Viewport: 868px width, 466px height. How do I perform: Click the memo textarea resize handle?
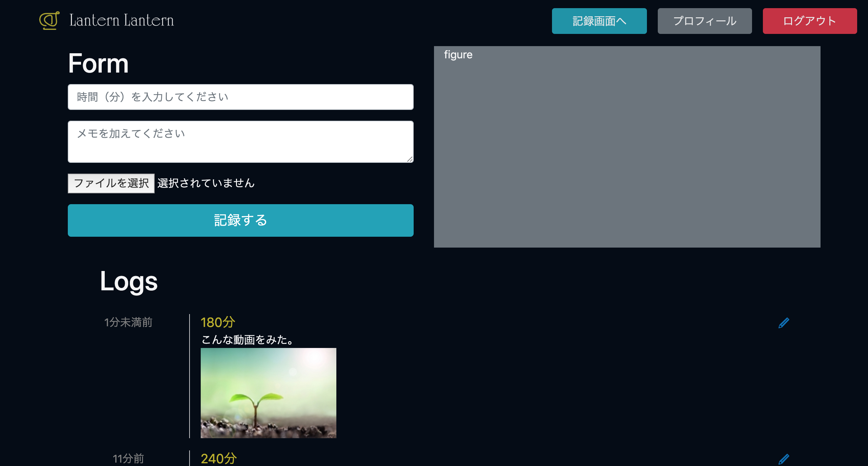tap(410, 159)
